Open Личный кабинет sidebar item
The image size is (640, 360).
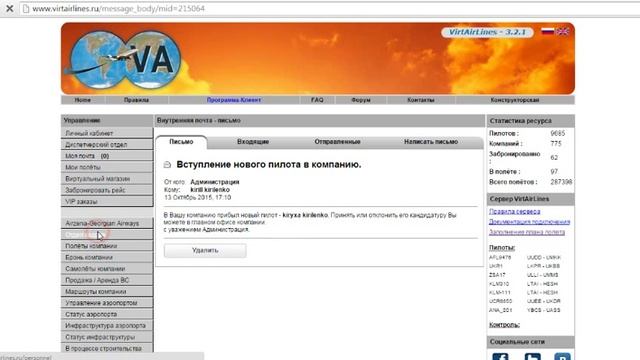click(x=107, y=133)
